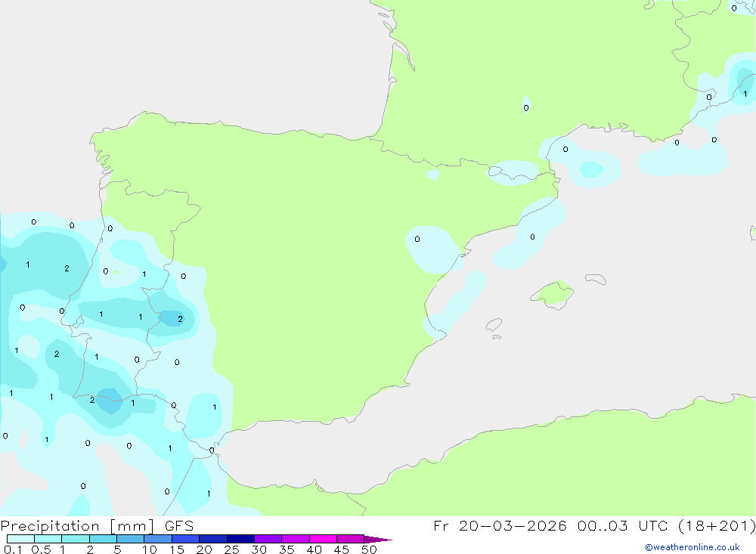Pick the 35–40 mm purple legend box
This screenshot has height=554, width=756.
click(x=296, y=539)
